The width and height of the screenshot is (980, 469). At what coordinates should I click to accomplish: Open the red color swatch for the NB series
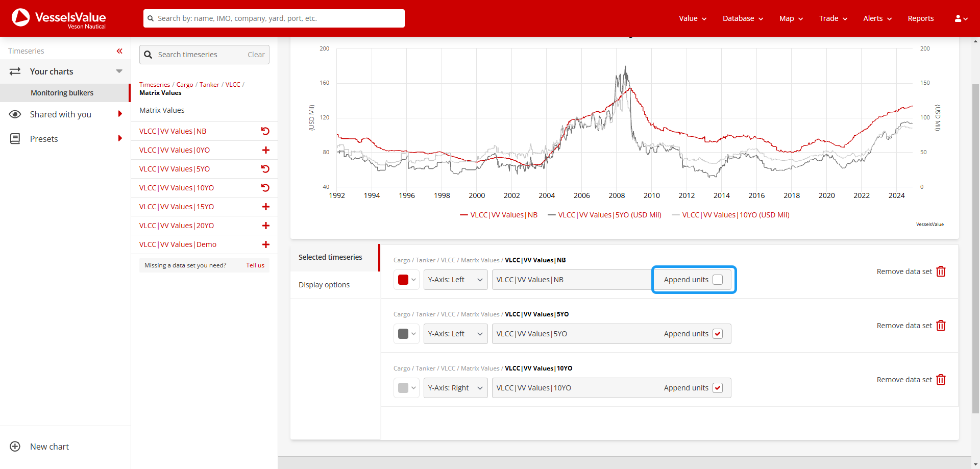tap(406, 280)
